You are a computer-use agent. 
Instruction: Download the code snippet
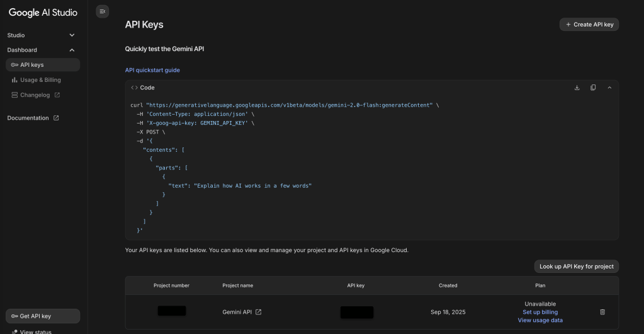click(577, 88)
